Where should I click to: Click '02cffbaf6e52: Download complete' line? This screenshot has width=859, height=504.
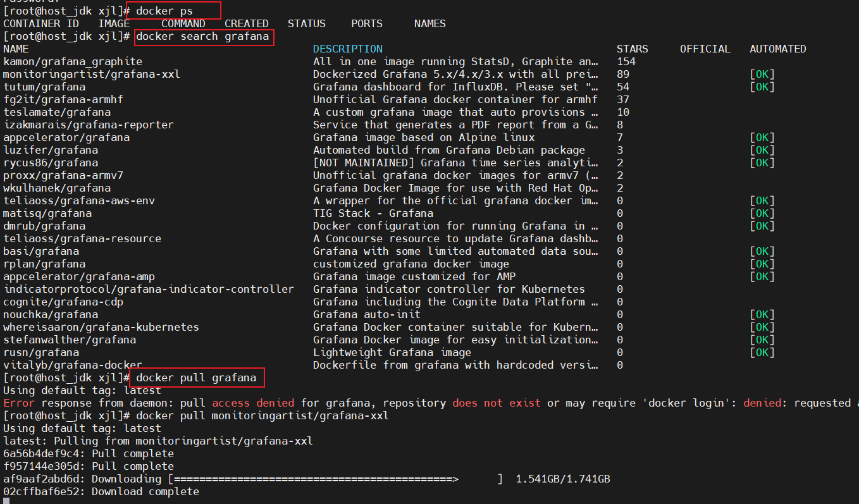point(101,491)
